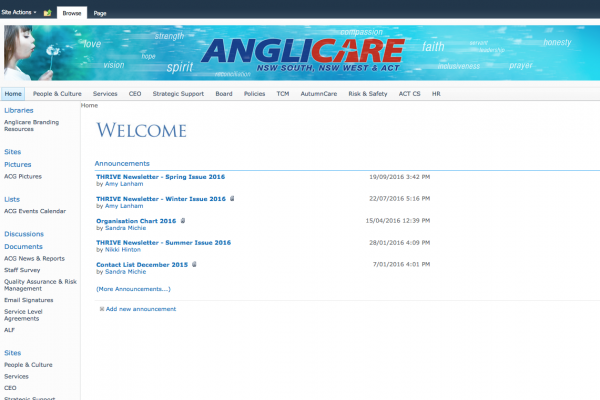Open Services in the top navigation bar
This screenshot has height=400, width=600.
[x=105, y=94]
